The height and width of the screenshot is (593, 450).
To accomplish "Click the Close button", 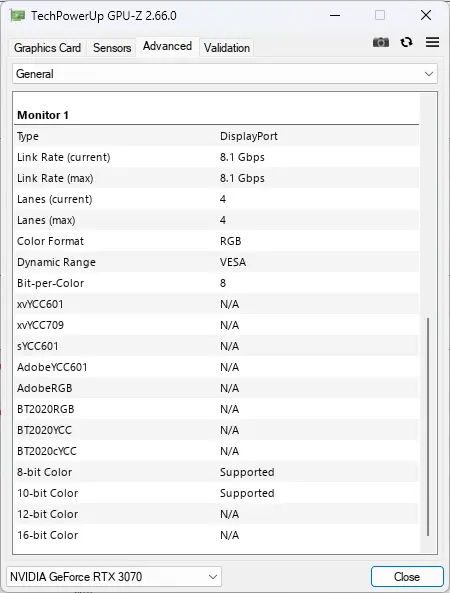I will point(407,577).
